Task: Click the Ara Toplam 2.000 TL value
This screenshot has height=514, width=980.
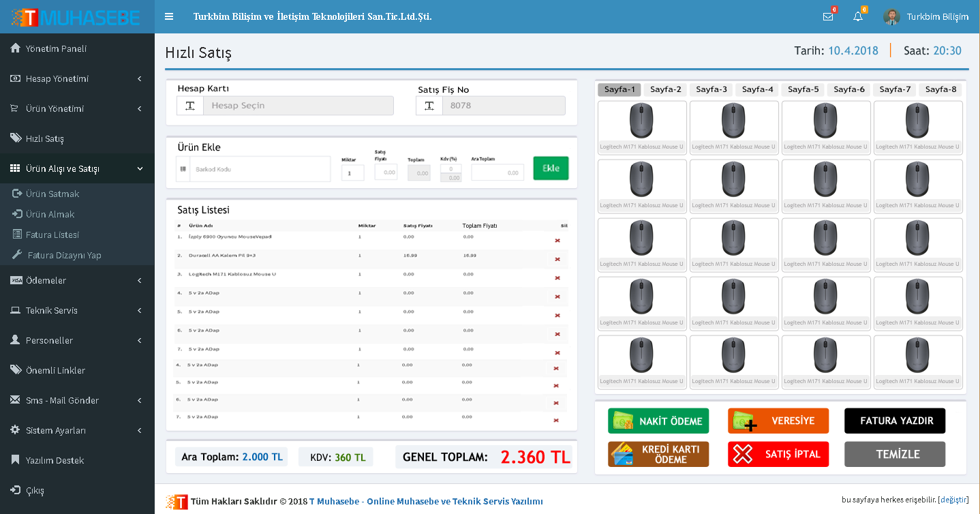Action: point(262,457)
